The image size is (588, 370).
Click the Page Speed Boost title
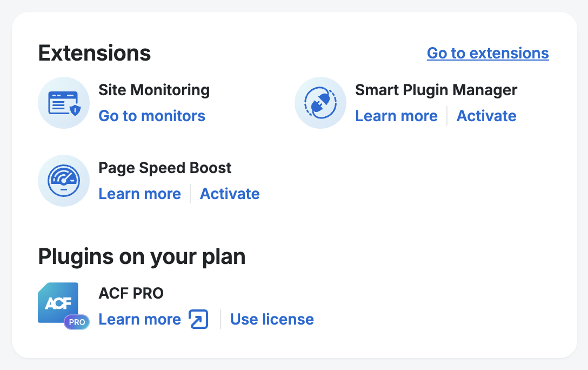165,168
